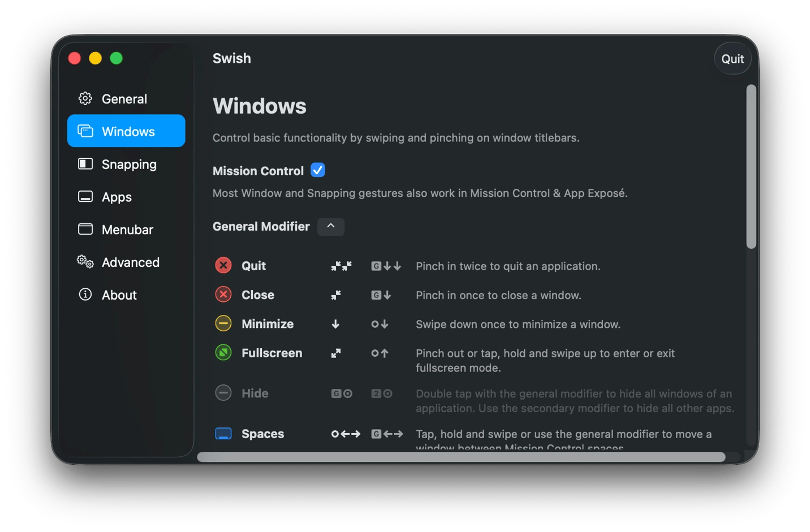The width and height of the screenshot is (810, 532).
Task: Click the General Modifier label
Action: click(261, 226)
